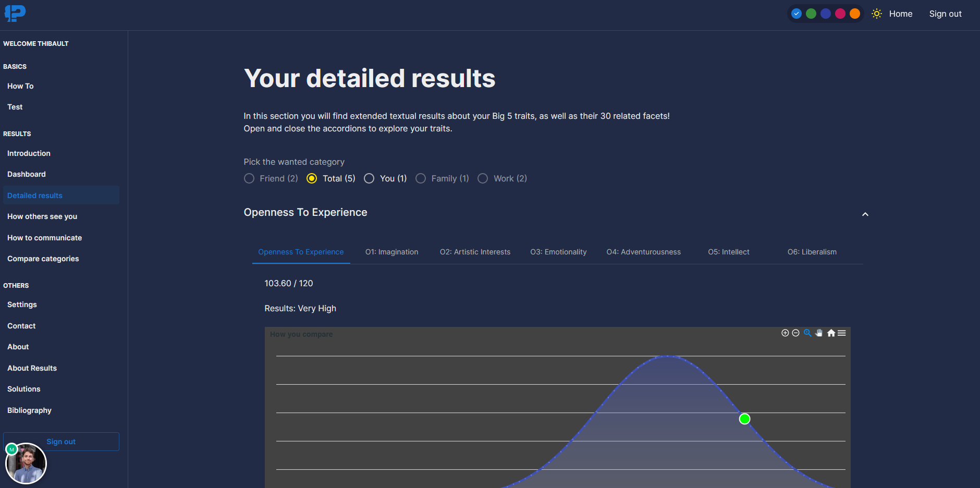Toggle light mode with the sun icon
Viewport: 980px width, 488px height.
877,14
